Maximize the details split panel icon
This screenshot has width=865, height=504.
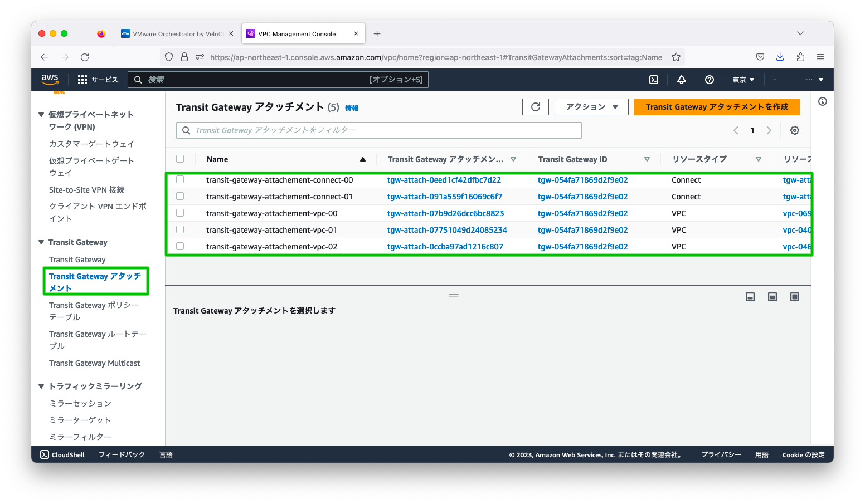795,297
